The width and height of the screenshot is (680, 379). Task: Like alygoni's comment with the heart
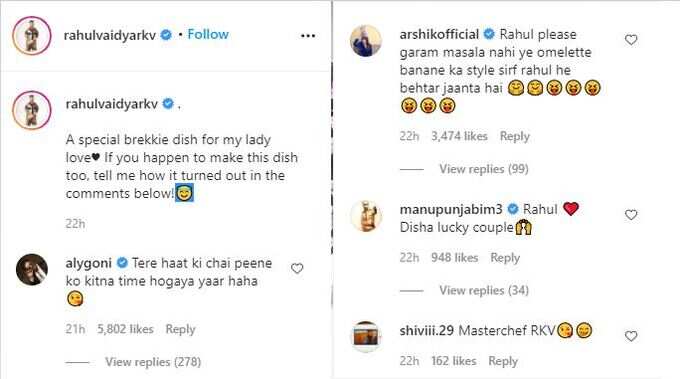pos(297,268)
